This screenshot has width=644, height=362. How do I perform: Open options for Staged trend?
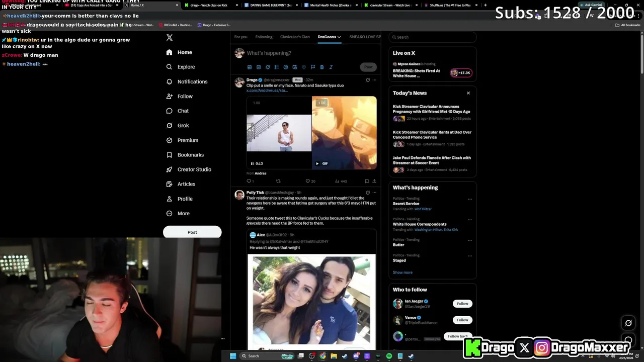pyautogui.click(x=470, y=255)
